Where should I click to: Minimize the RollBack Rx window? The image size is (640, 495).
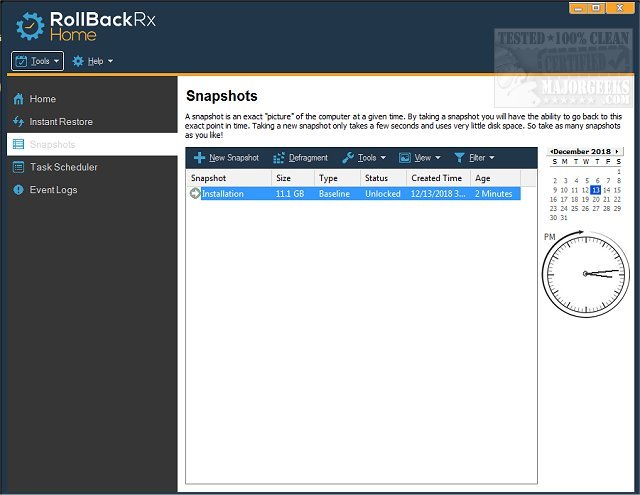coord(578,8)
